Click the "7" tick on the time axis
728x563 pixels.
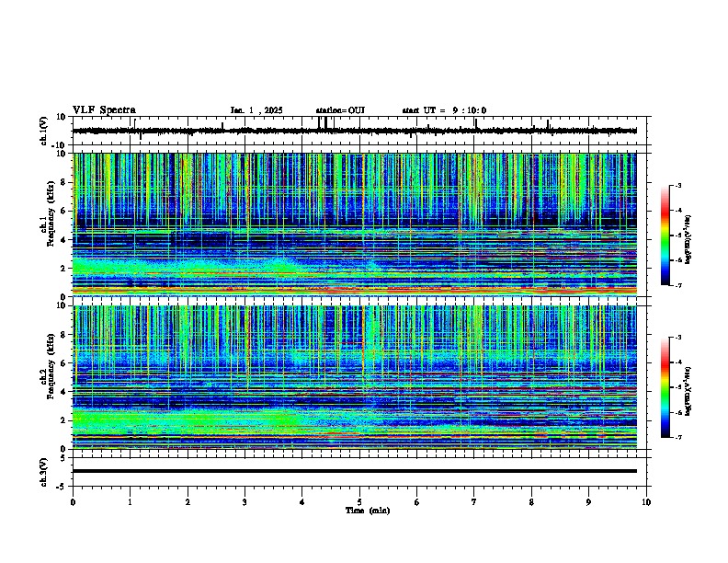(x=474, y=502)
